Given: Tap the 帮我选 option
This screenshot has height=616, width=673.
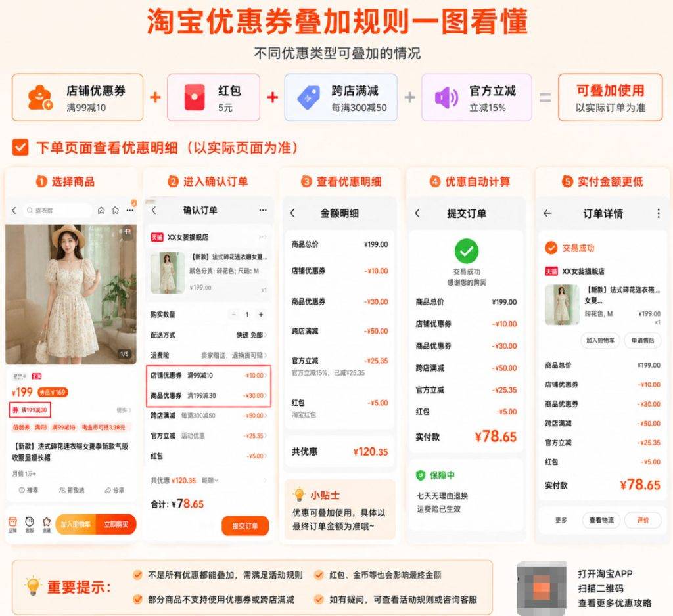Looking at the screenshot, I should click(x=72, y=490).
